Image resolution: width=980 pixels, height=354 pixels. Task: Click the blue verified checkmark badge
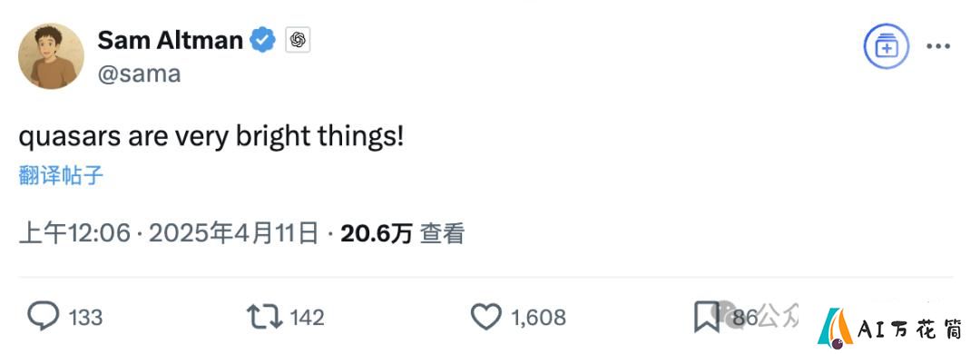point(262,41)
